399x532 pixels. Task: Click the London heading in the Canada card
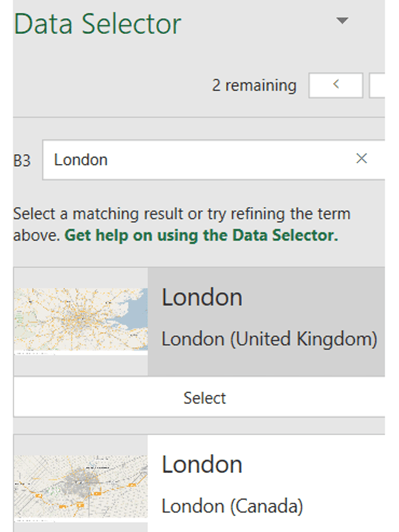(202, 464)
